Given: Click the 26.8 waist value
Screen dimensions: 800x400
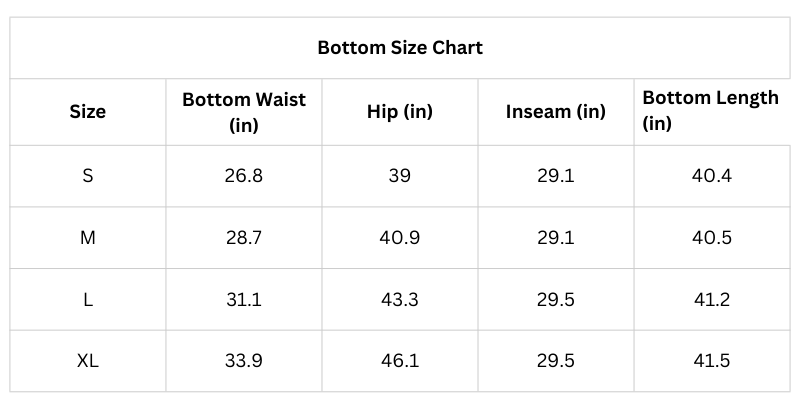Looking at the screenshot, I should point(244,176).
